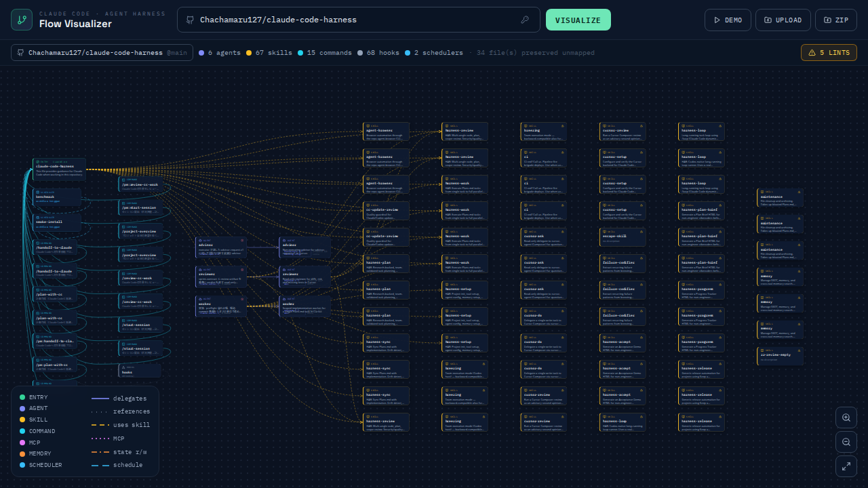
Task: Click the SKILL legend color dot
Action: [22, 420]
